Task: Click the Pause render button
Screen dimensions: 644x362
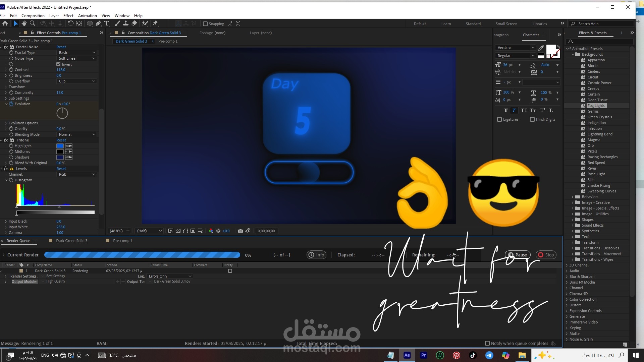Action: click(x=518, y=255)
